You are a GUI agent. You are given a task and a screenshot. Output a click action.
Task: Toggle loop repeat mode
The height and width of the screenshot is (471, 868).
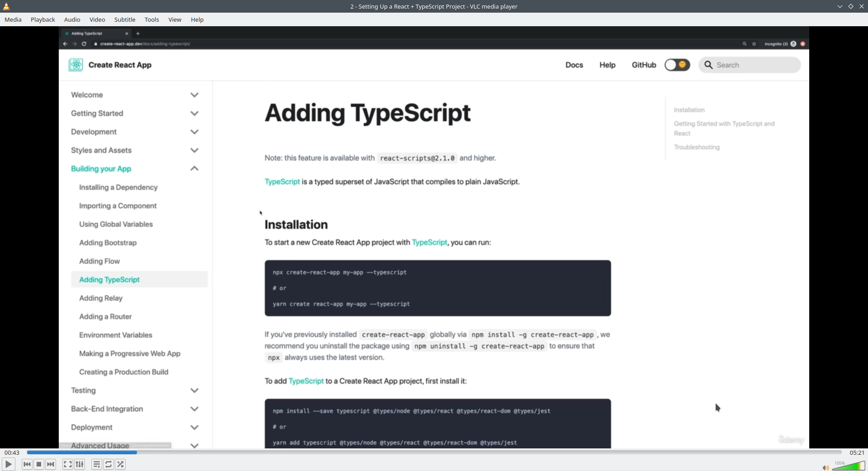tap(108, 464)
